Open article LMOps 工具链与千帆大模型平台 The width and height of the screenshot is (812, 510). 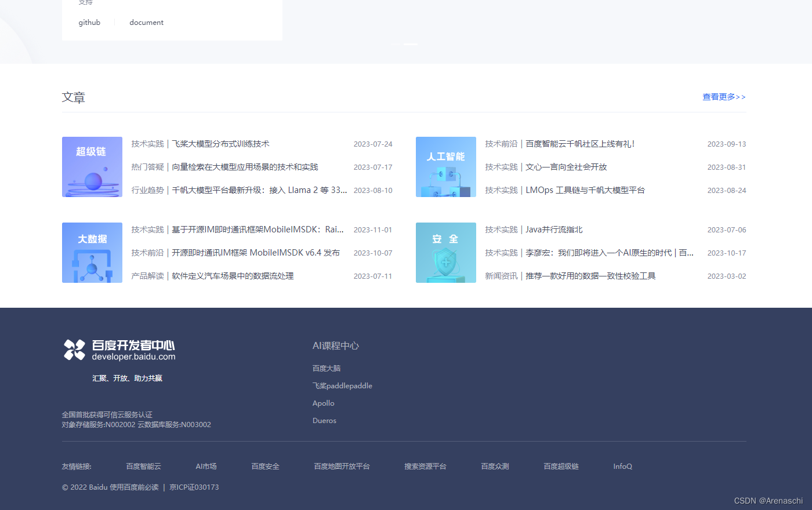point(585,190)
